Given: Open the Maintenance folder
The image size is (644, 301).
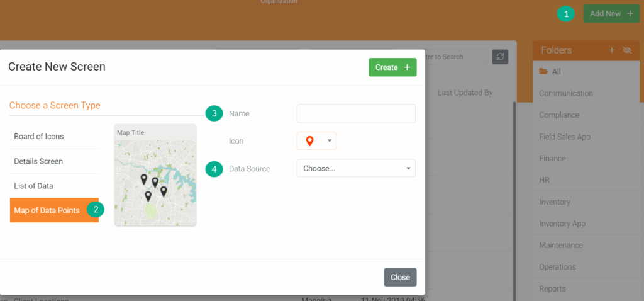Looking at the screenshot, I should (586, 245).
